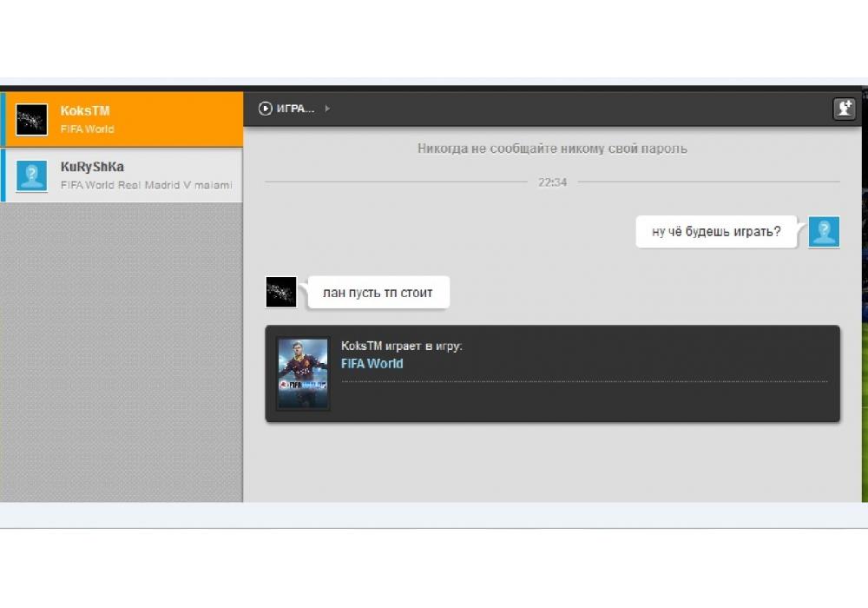Image resolution: width=868 pixels, height=608 pixels.
Task: Click the 'ну чё будешь играть?' message bubble
Action: pos(716,232)
